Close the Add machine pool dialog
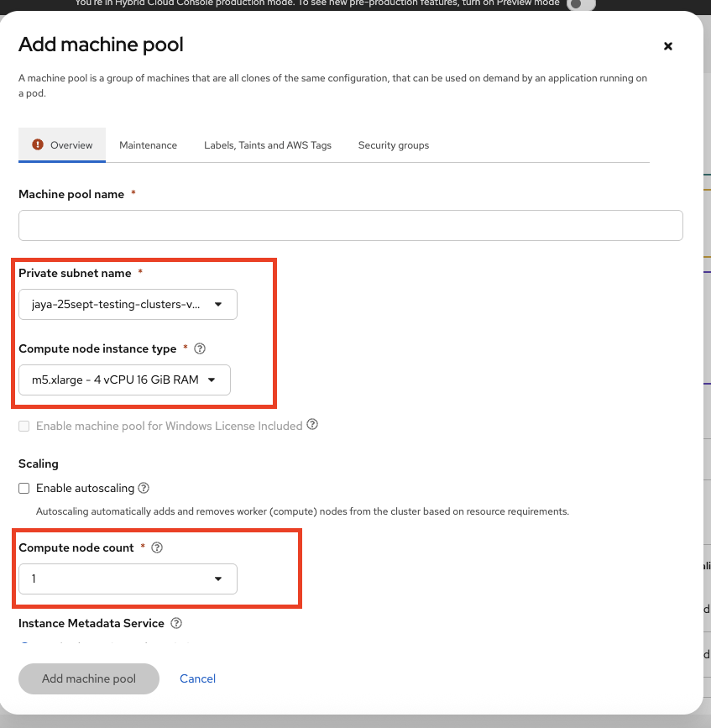 668,46
